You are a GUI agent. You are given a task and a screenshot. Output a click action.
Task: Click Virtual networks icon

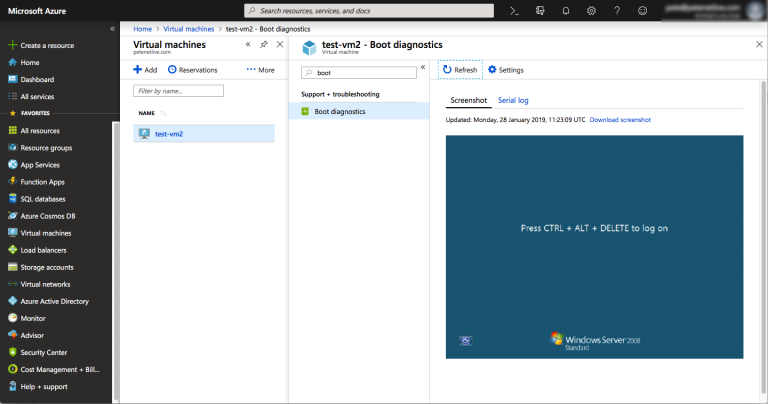pos(13,284)
